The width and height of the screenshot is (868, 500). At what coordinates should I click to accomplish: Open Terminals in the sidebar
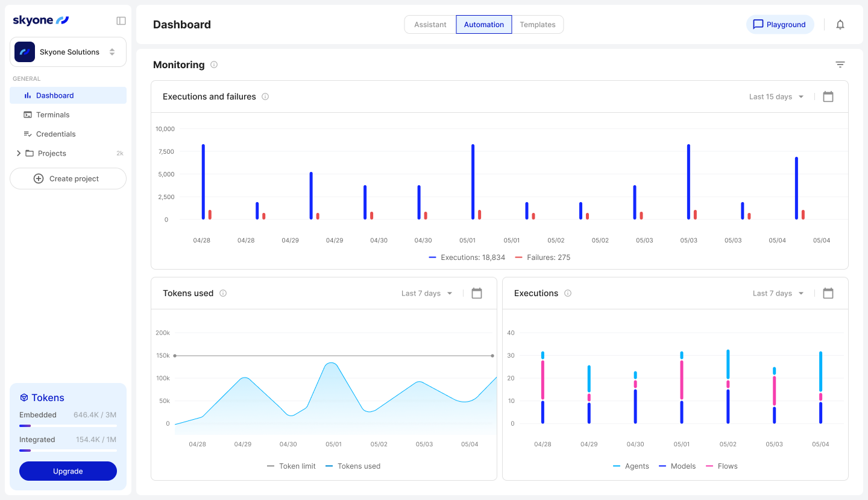point(52,115)
